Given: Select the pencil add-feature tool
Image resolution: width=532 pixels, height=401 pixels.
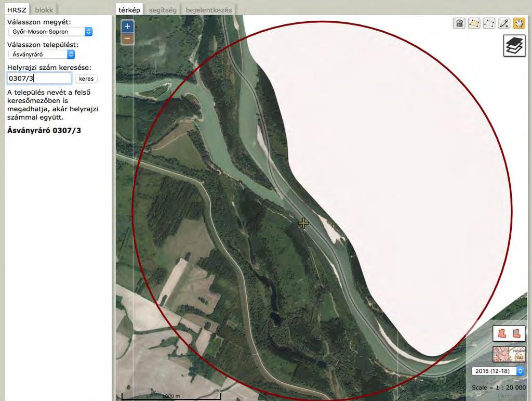Looking at the screenshot, I should pyautogui.click(x=504, y=23).
